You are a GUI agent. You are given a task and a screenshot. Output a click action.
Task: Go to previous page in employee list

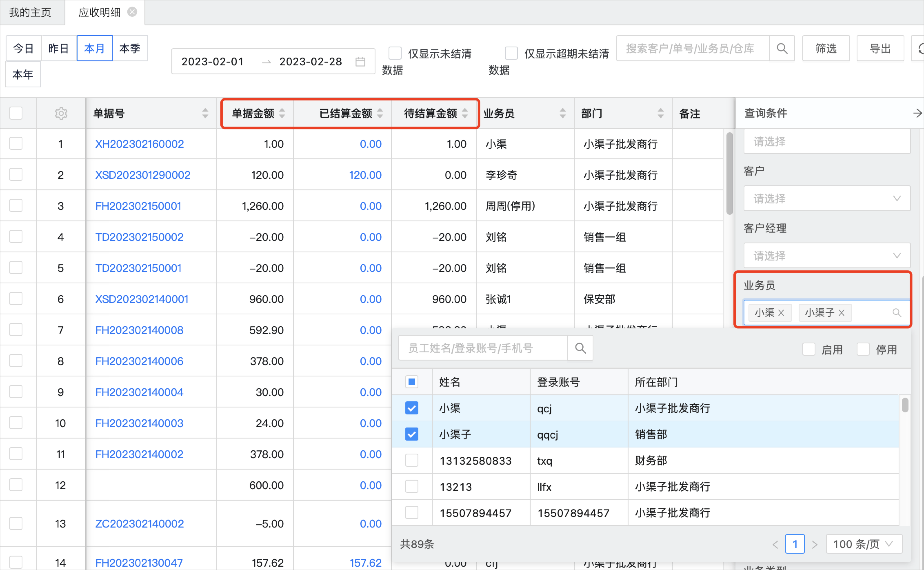[775, 545]
